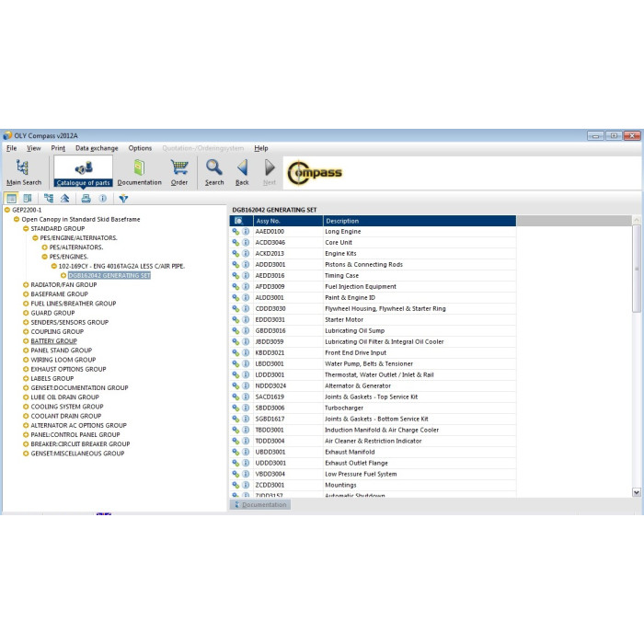Click the Next right arrow icon
The width and height of the screenshot is (644, 644).
click(x=270, y=173)
